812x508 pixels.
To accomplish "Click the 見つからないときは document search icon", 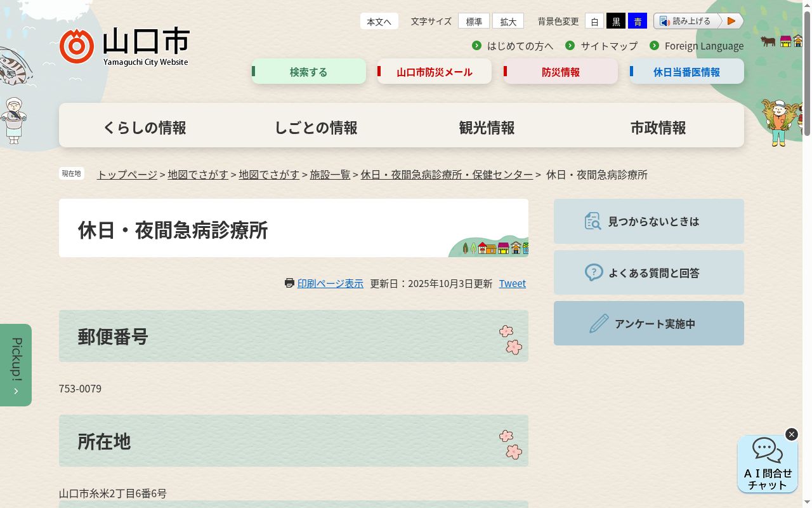I will point(593,221).
